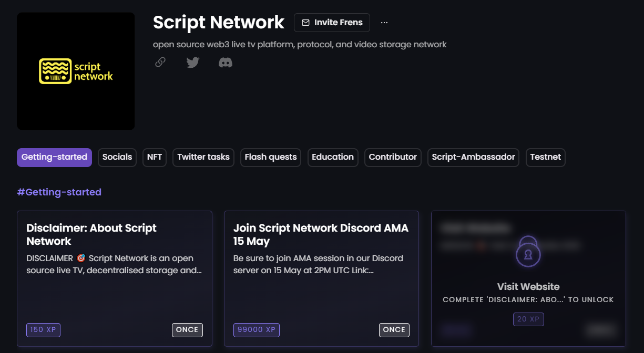Open the Discord icon link
The image size is (644, 353).
226,63
